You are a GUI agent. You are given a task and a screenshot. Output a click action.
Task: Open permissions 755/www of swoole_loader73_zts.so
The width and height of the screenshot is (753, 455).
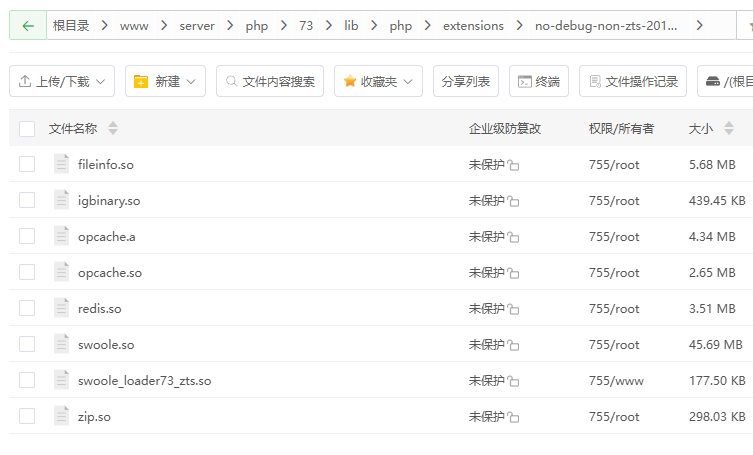pyautogui.click(x=616, y=381)
